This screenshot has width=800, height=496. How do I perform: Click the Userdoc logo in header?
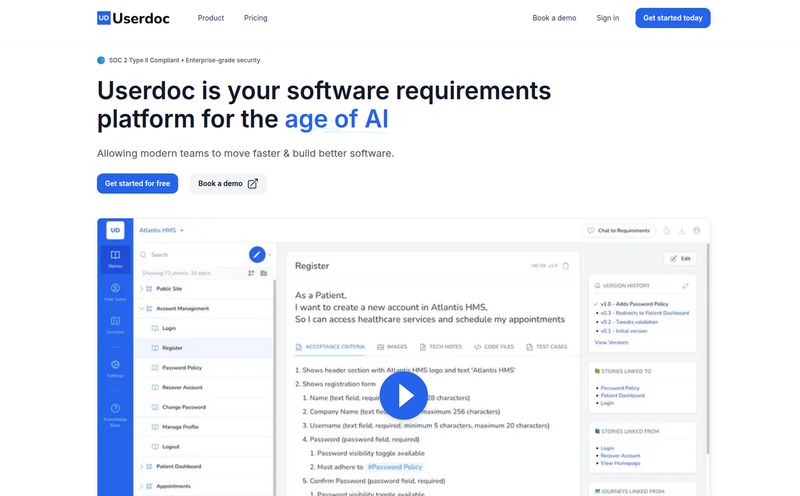pos(133,18)
